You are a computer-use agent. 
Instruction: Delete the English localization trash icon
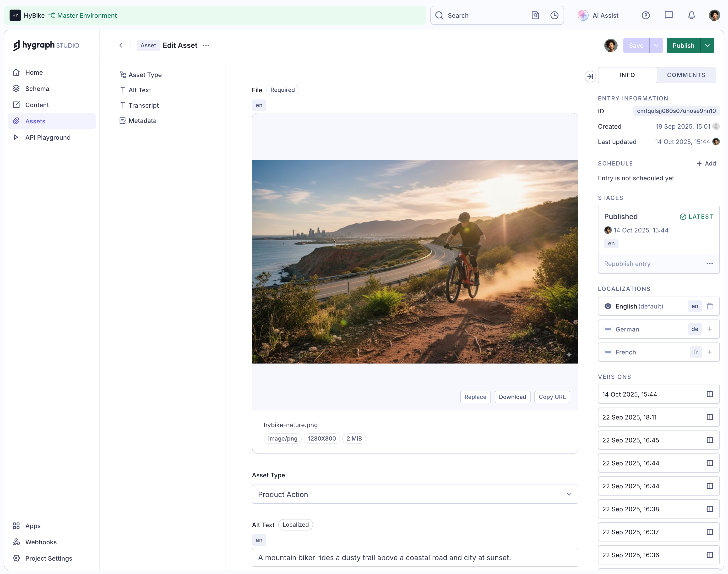(710, 306)
